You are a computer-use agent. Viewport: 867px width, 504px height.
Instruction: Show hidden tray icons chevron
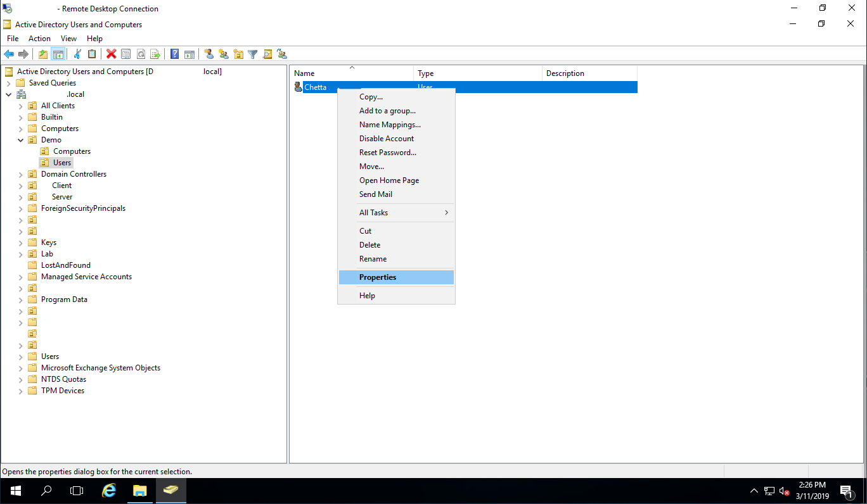(x=754, y=491)
